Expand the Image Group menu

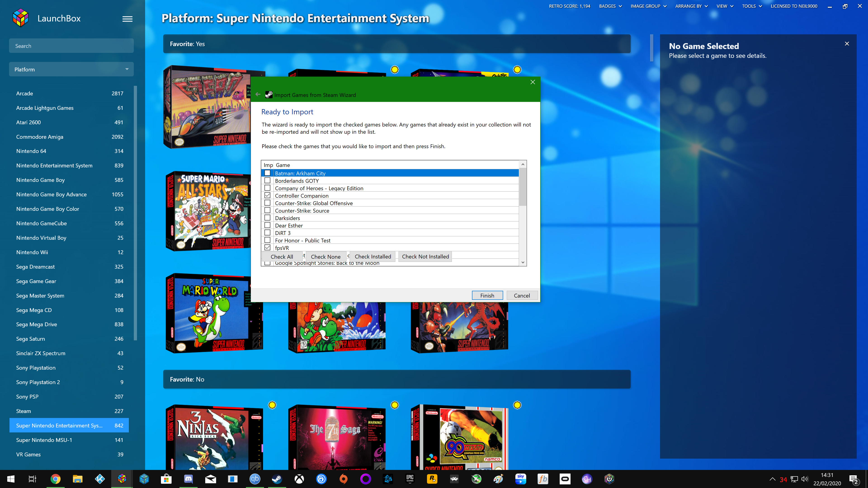tap(648, 6)
